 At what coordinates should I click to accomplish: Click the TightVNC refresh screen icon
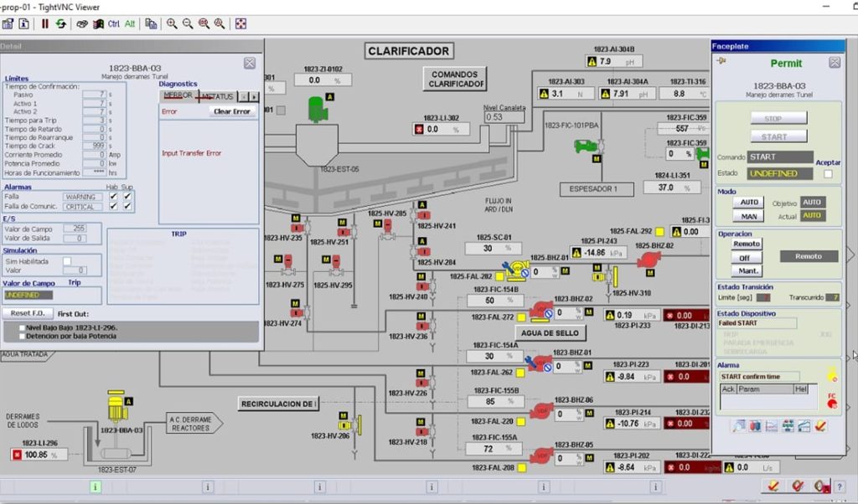click(x=61, y=23)
